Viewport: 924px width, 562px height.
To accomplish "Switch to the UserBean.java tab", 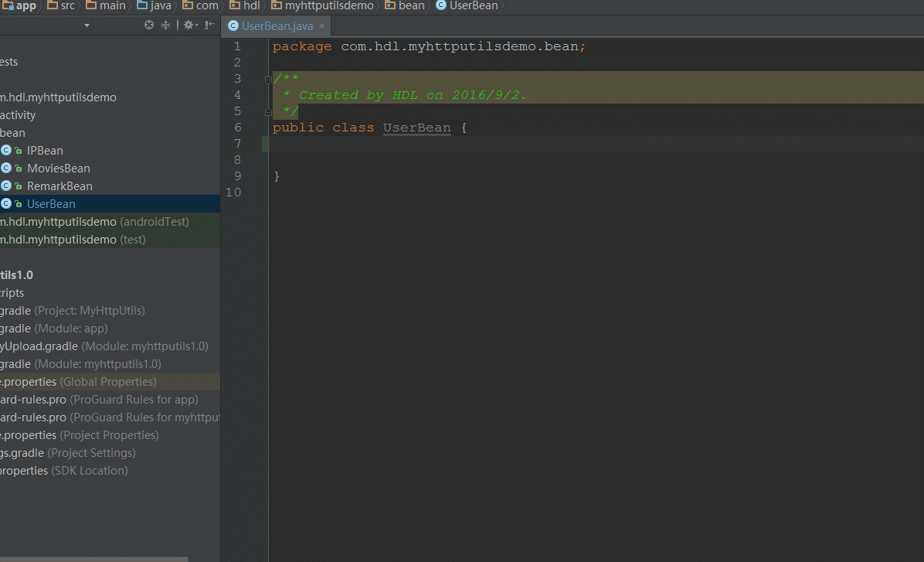I will 277,26.
